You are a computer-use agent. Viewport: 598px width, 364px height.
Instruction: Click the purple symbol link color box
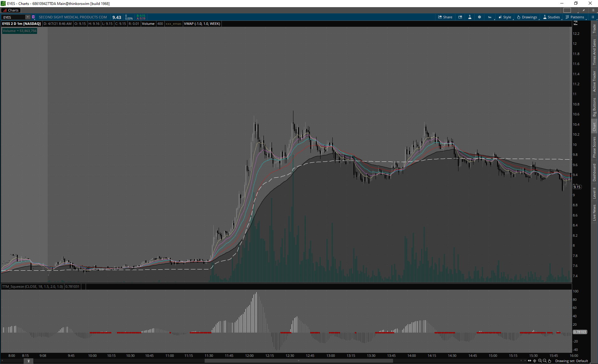[x=33, y=17]
